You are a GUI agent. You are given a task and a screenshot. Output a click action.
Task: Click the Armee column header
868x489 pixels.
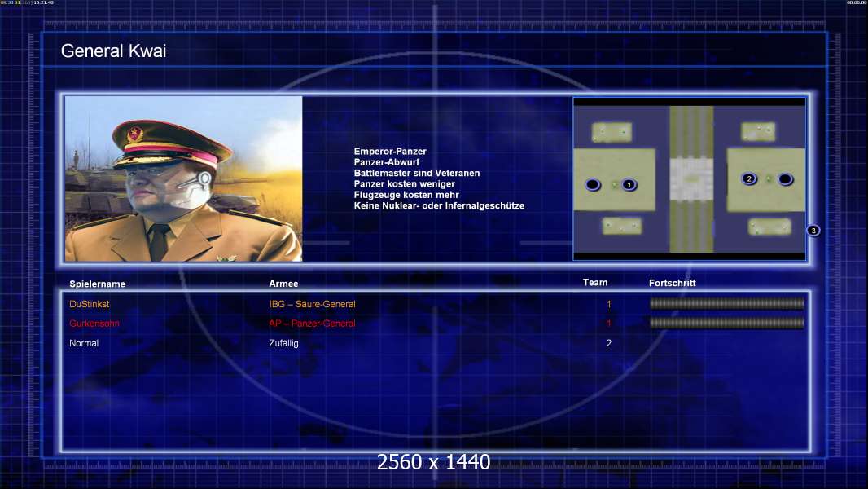(283, 284)
